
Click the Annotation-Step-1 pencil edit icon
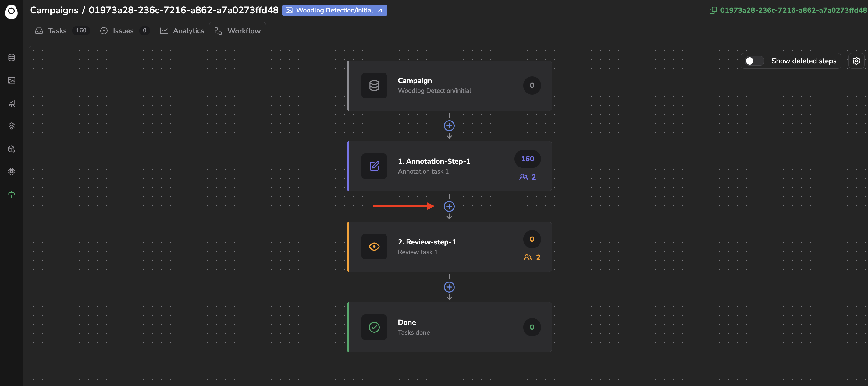pyautogui.click(x=374, y=166)
